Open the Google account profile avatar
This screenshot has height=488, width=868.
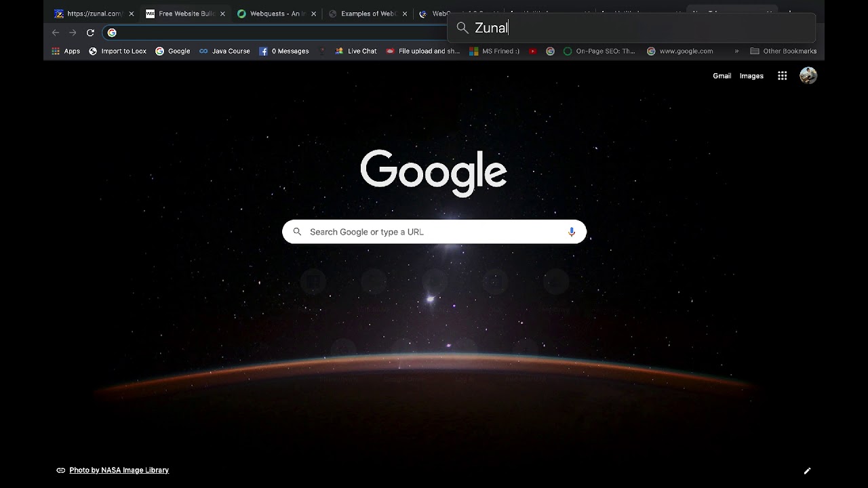(x=808, y=76)
